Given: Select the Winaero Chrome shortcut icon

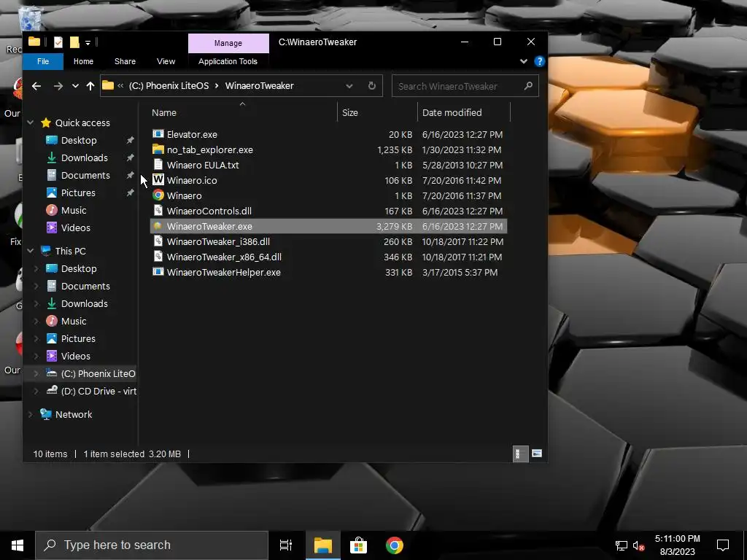Looking at the screenshot, I should click(158, 195).
